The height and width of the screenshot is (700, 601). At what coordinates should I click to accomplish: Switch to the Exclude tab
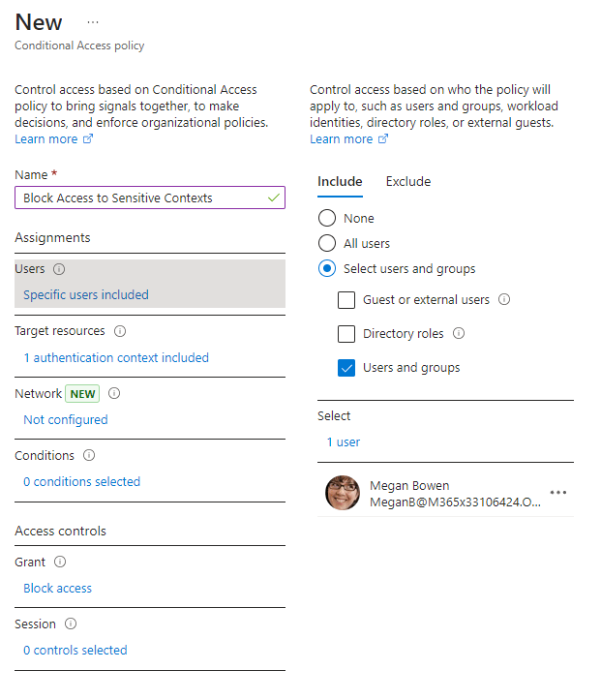pos(408,182)
